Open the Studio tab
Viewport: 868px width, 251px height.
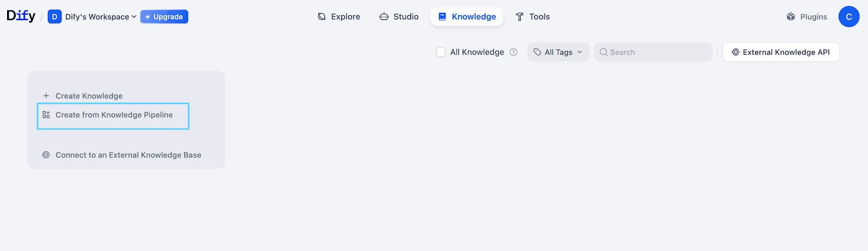click(399, 17)
